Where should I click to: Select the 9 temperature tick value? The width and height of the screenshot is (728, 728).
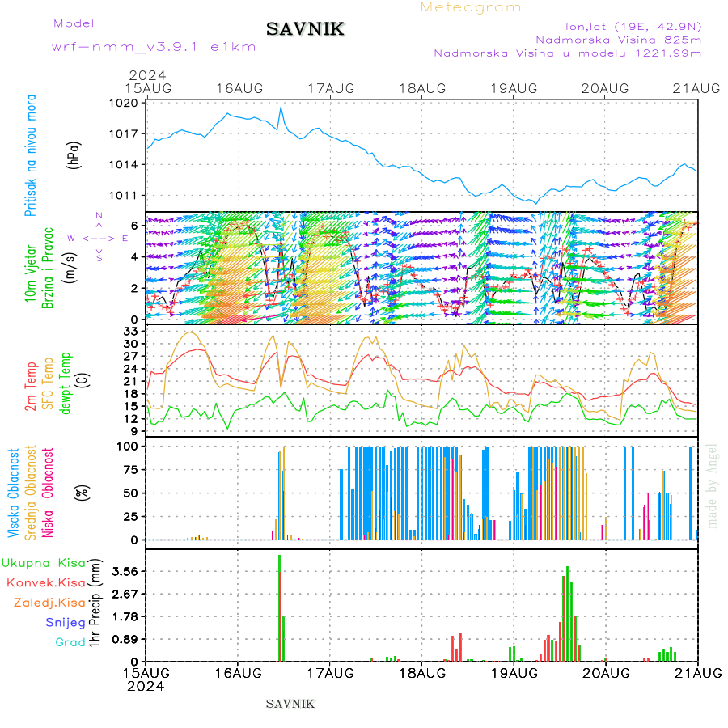point(134,431)
